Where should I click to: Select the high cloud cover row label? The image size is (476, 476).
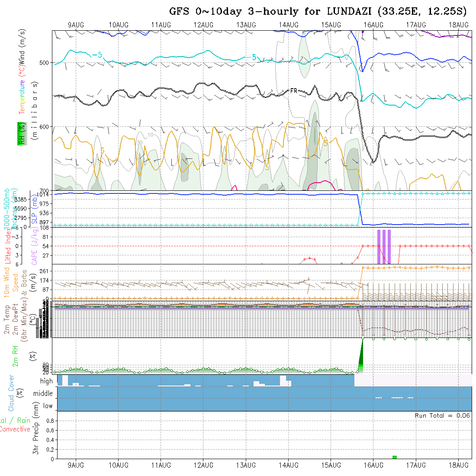click(x=46, y=381)
